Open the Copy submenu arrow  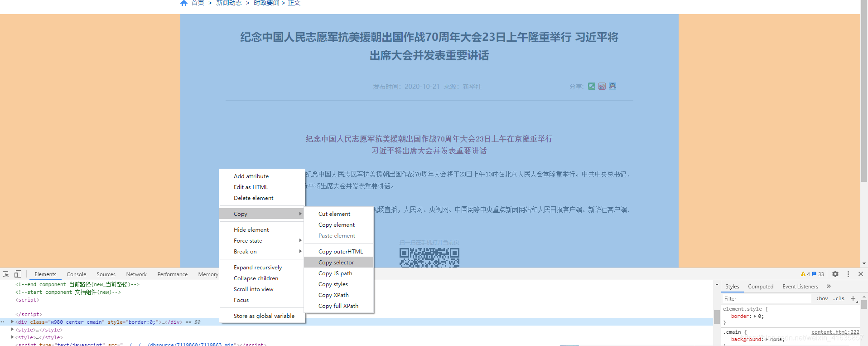[300, 214]
